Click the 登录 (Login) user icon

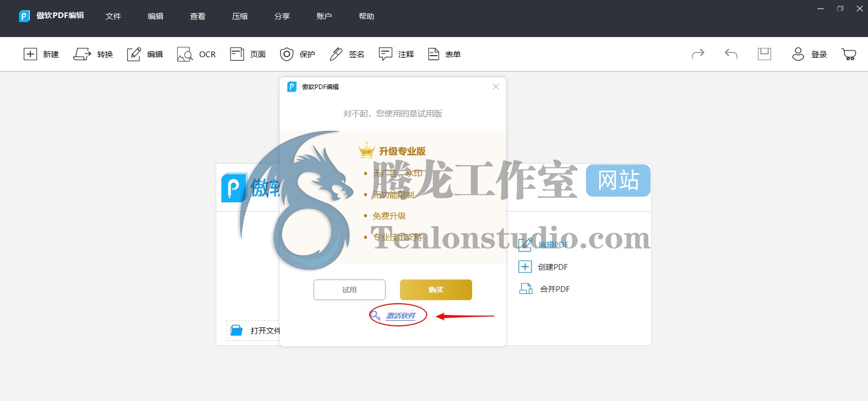coord(798,54)
